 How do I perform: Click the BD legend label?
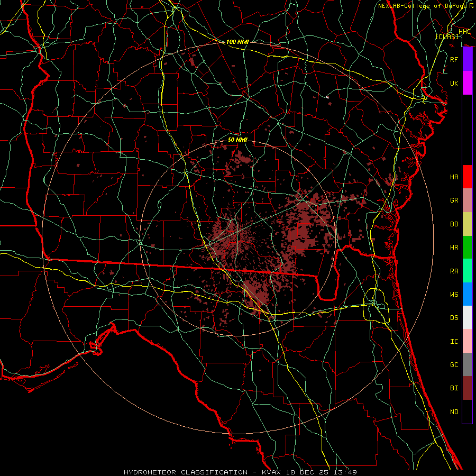(454, 224)
